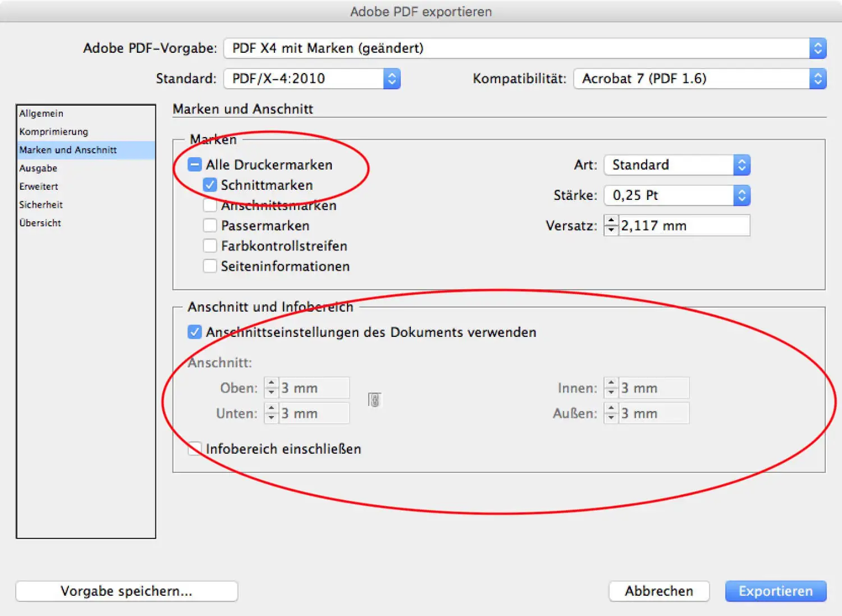Open the Standard PDF/X-4:2010 dropdown
Viewport: 842px width, 616px height.
[312, 79]
